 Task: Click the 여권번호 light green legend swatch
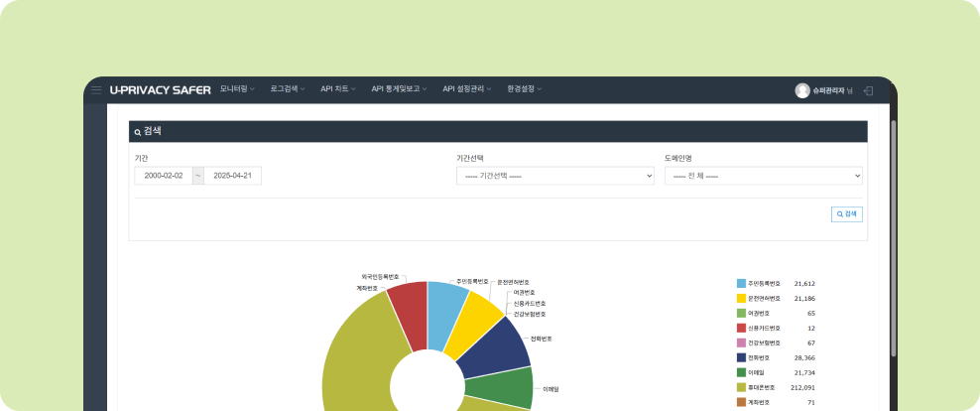pyautogui.click(x=741, y=313)
